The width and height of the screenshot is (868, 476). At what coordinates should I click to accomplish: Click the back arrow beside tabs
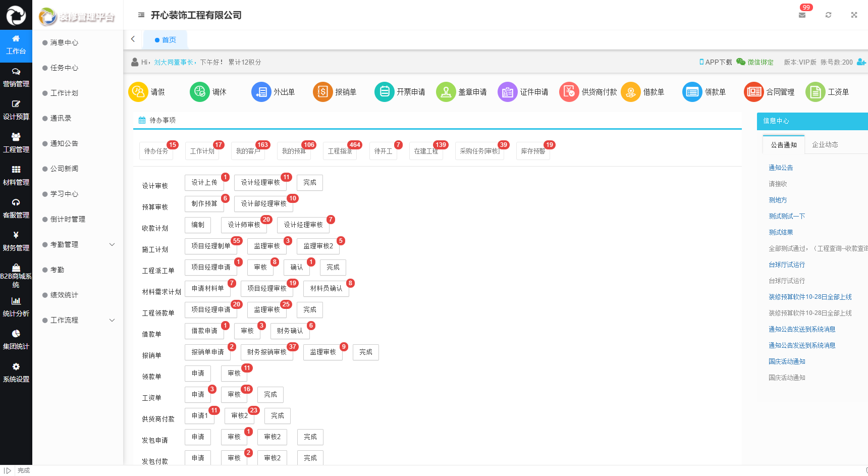pos(133,39)
